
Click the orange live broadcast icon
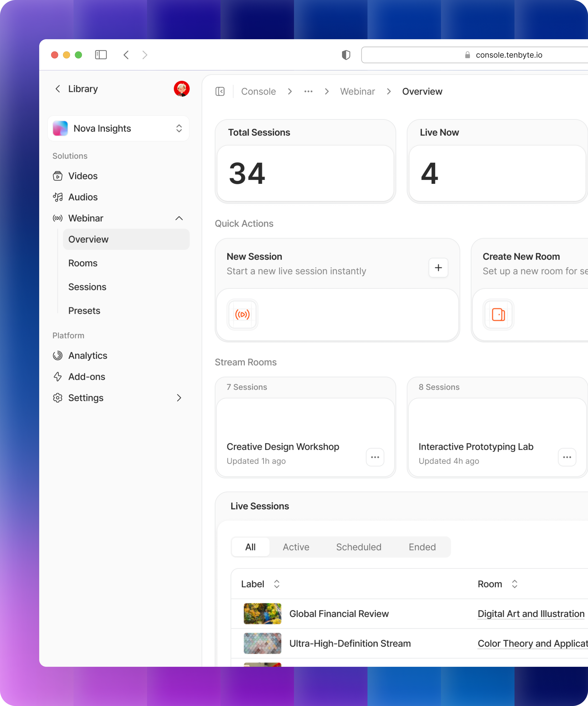pyautogui.click(x=242, y=314)
